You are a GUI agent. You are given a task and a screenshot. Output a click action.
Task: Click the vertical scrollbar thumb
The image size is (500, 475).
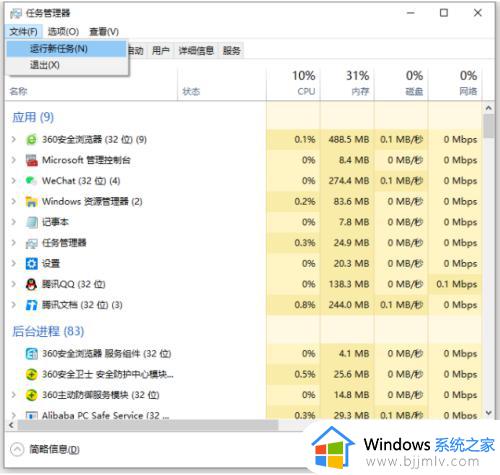click(x=489, y=126)
